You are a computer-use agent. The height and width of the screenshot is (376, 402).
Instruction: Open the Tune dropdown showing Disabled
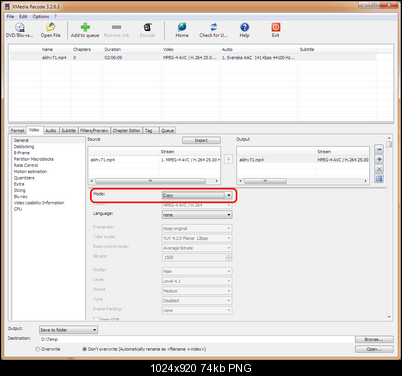[x=197, y=300]
